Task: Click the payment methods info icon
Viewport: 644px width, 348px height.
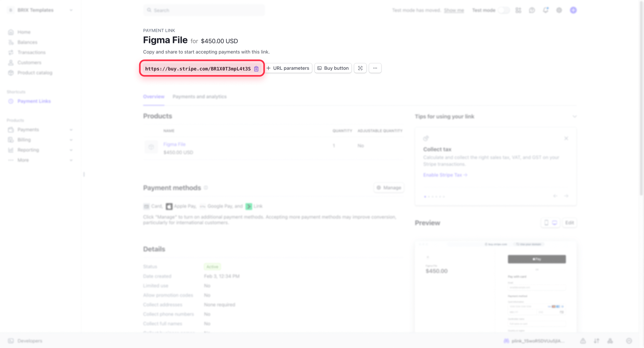Action: (x=206, y=188)
